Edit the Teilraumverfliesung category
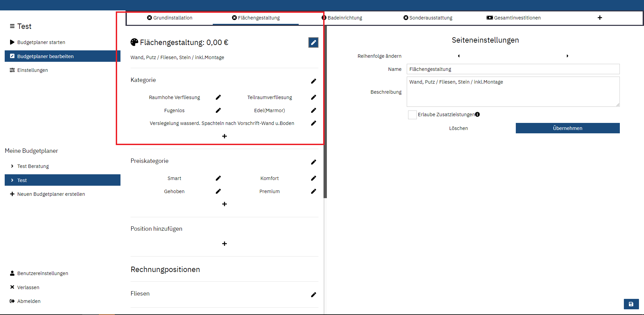Screen dimensions: 644x315 [313, 97]
